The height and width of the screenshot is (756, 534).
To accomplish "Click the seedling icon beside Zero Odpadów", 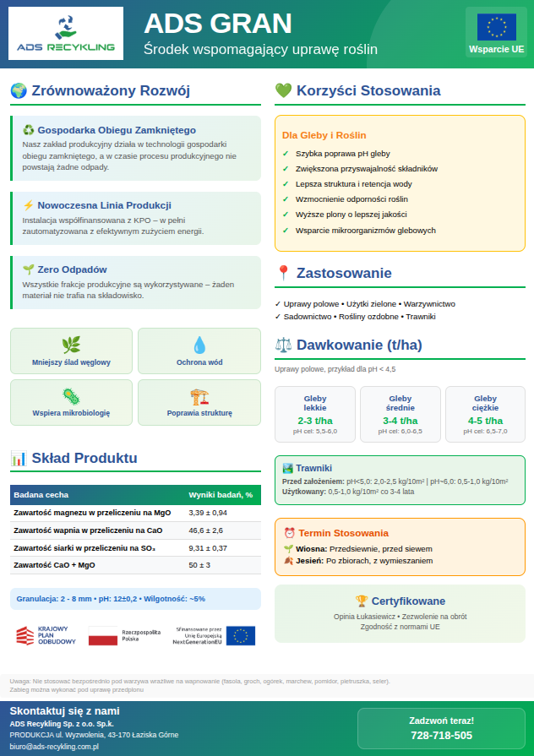I will click(x=29, y=269).
